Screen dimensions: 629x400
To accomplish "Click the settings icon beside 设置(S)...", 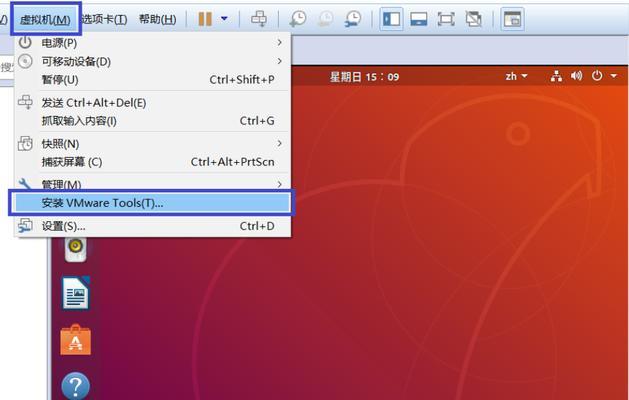I will 25,225.
